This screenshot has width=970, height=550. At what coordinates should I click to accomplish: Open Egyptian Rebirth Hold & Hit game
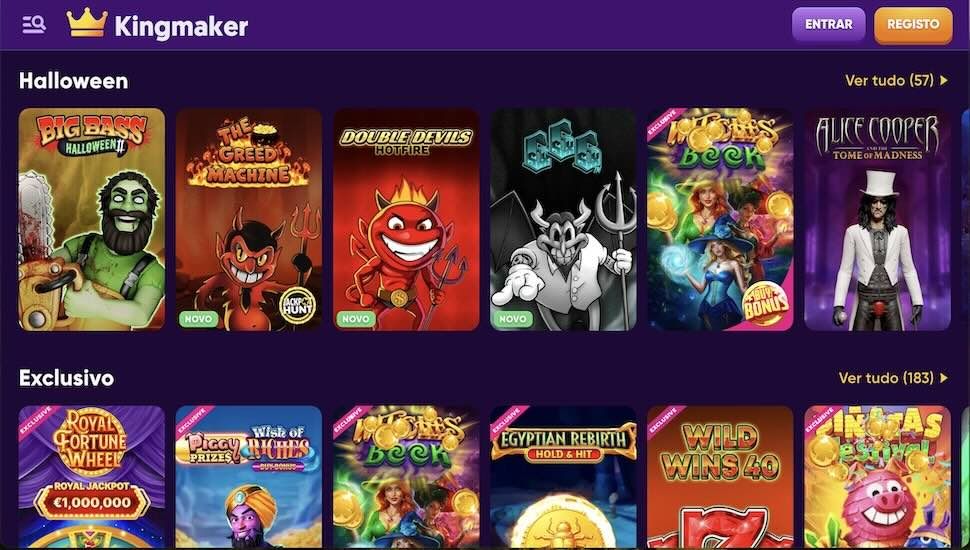pyautogui.click(x=563, y=477)
